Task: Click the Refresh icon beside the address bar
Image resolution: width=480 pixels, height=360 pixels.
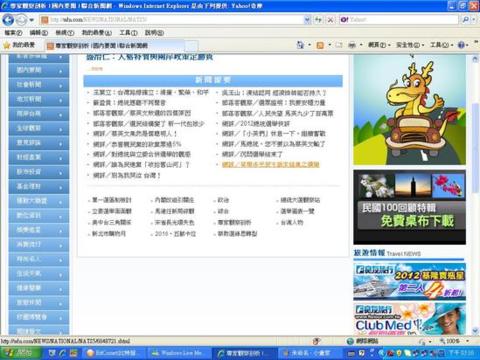Action: 319,20
